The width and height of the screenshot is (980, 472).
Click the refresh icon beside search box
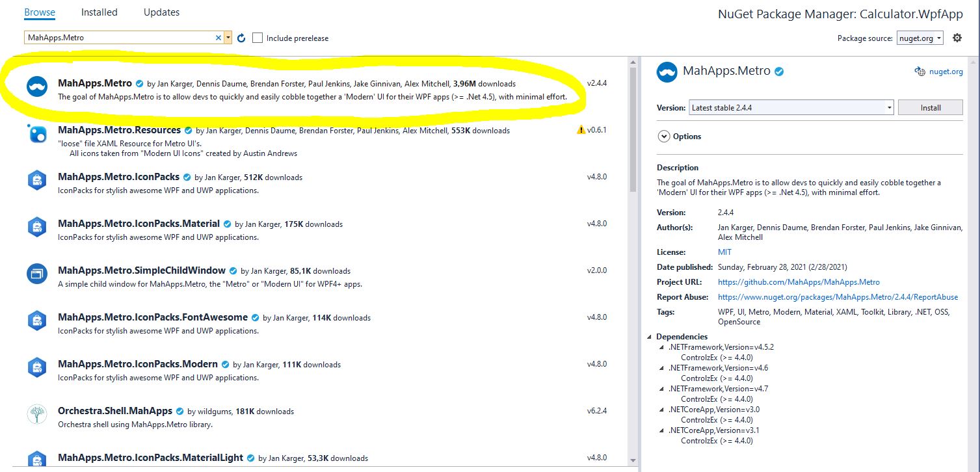(x=241, y=38)
